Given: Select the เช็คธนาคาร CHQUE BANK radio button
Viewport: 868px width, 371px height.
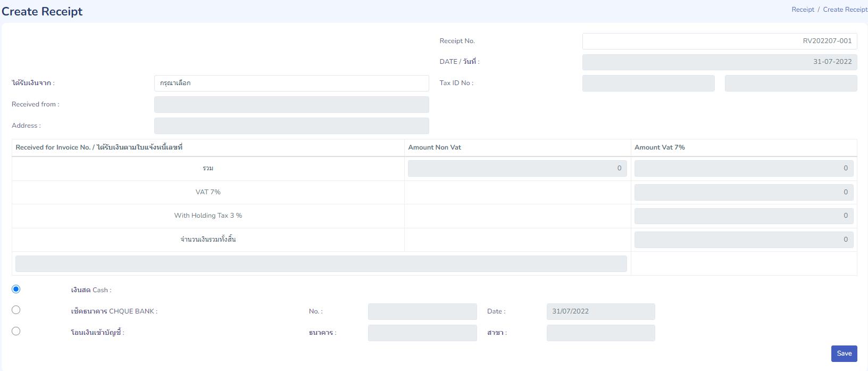Looking at the screenshot, I should 16,310.
